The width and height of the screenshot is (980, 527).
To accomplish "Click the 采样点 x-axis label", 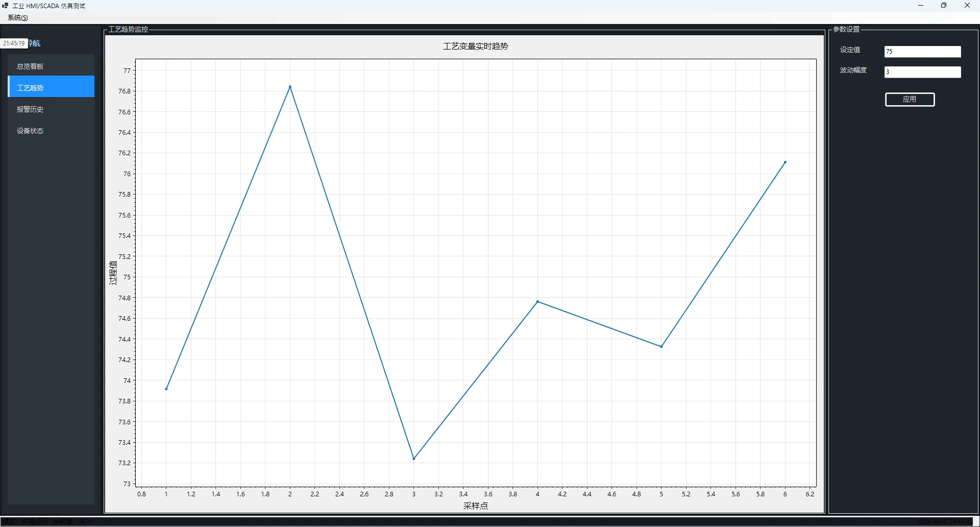I will pos(475,506).
